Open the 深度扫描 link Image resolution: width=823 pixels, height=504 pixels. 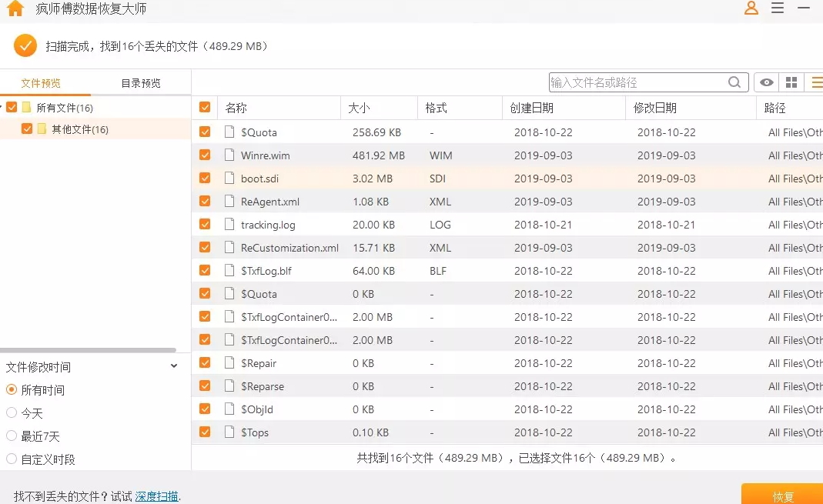(x=157, y=496)
